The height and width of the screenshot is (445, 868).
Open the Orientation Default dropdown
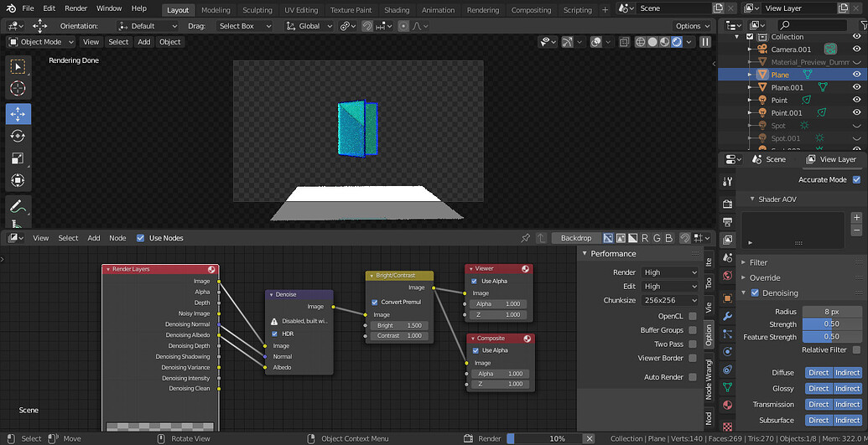[x=148, y=26]
